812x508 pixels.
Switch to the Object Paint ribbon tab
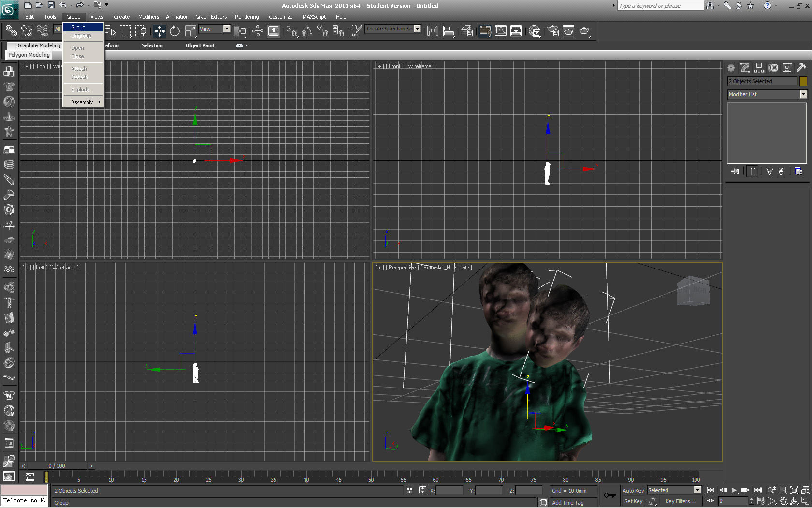pyautogui.click(x=200, y=45)
